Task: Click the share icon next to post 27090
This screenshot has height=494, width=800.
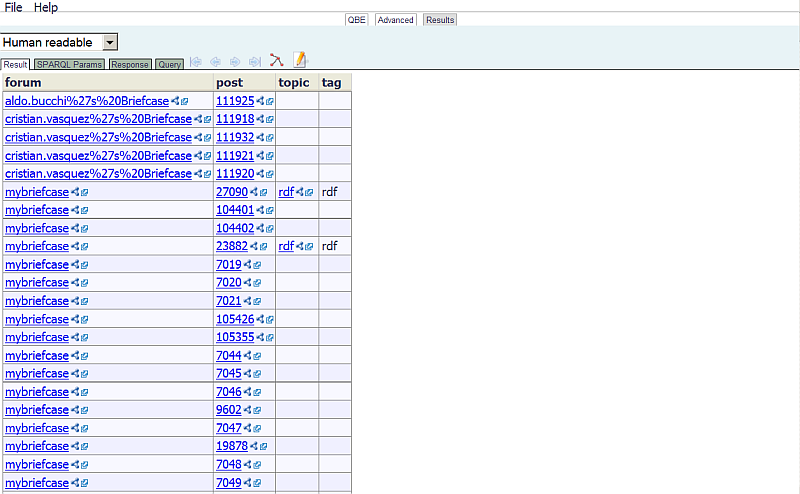Action: coord(254,192)
